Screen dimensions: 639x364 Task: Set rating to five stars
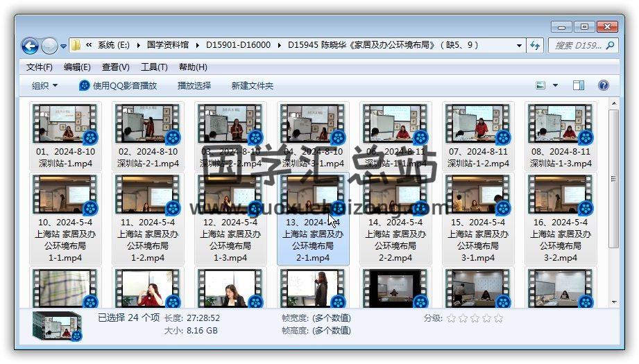[498, 318]
